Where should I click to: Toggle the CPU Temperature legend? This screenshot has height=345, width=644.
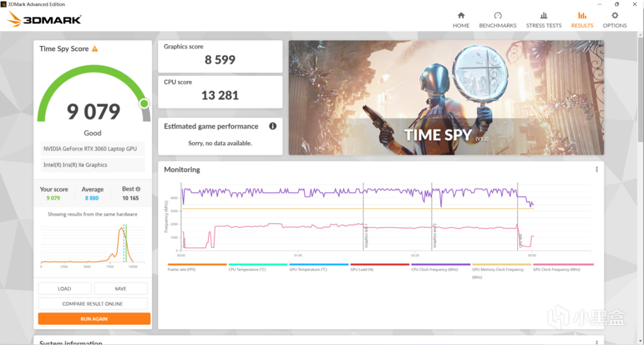click(258, 268)
